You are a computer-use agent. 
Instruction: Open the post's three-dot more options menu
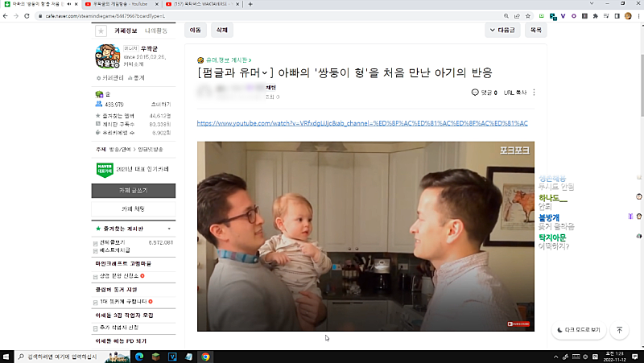point(534,93)
